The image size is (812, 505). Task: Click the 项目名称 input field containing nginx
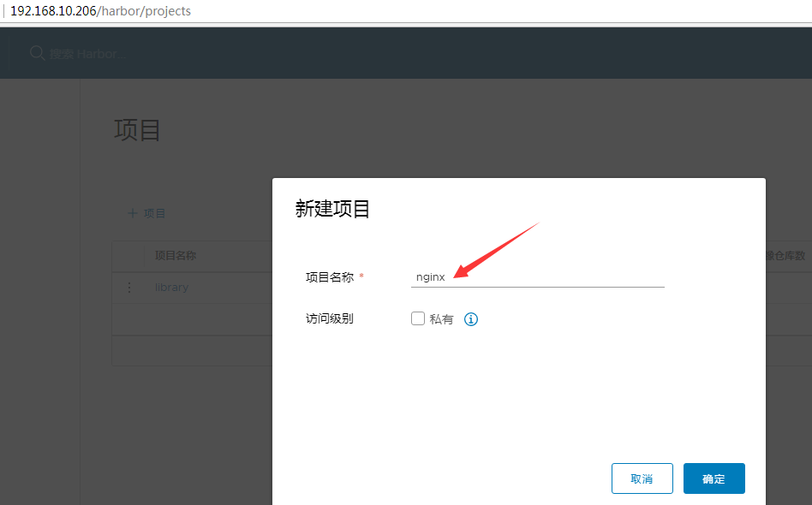(x=538, y=276)
